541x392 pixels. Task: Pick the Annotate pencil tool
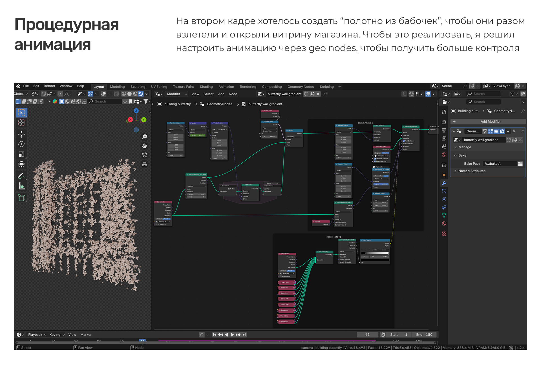point(21,176)
